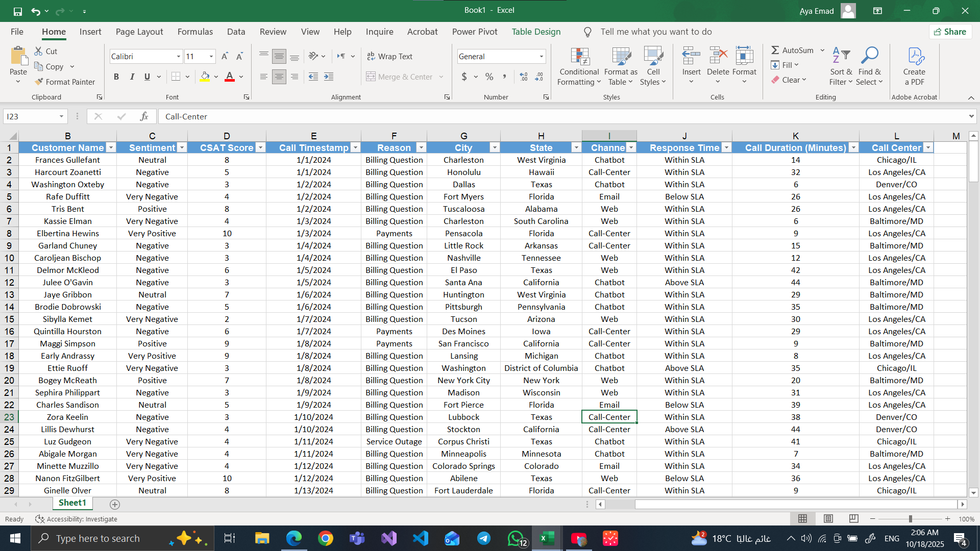Toggle Italic formatting
This screenshot has width=980, height=551.
pos(132,77)
